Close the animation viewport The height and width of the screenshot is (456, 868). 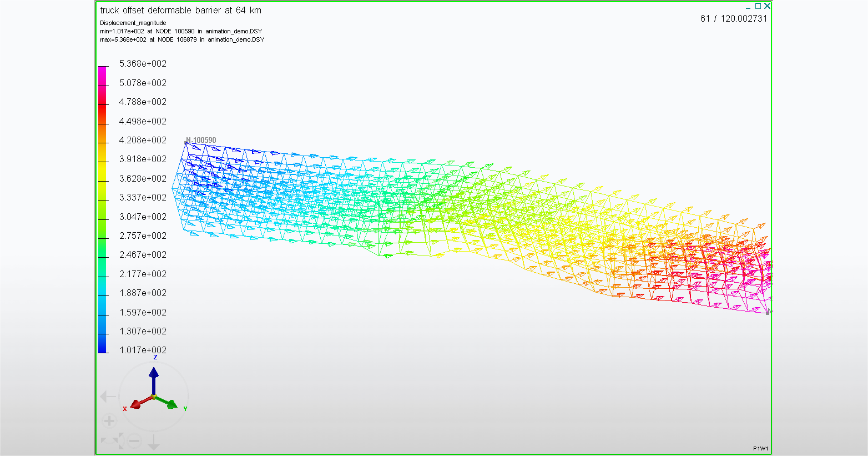point(767,6)
